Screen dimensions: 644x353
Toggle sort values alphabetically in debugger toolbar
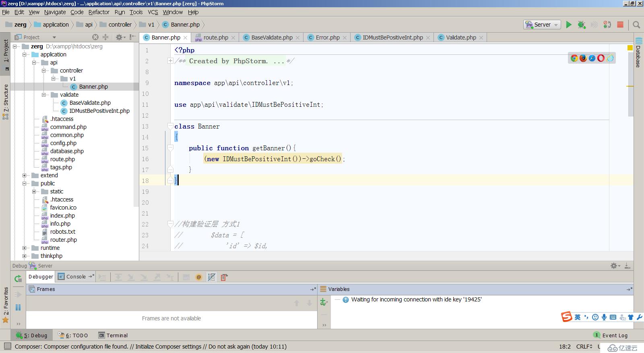coord(211,277)
